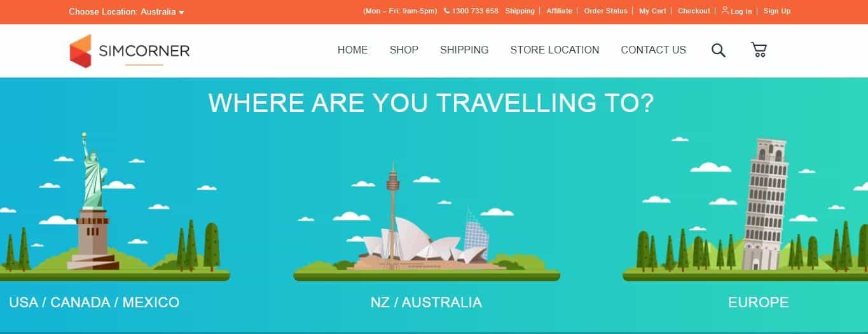Open the SHOP menu item
Screen dimensions: 868x334
404,50
